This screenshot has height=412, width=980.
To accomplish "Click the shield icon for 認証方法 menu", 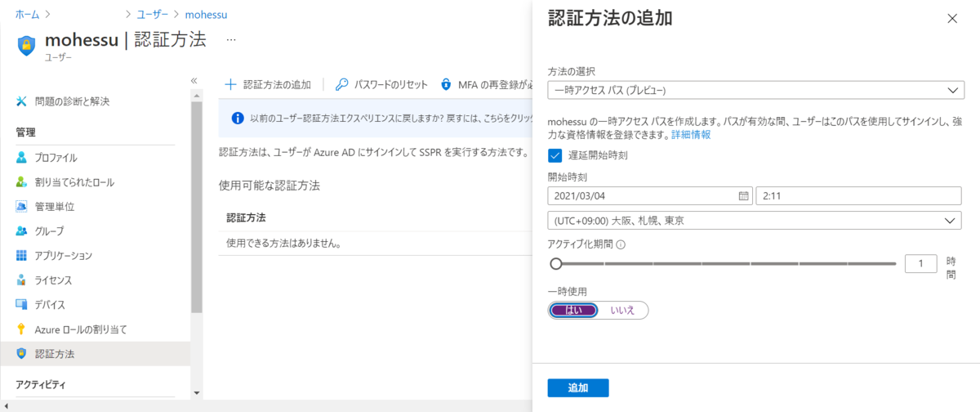I will [22, 354].
